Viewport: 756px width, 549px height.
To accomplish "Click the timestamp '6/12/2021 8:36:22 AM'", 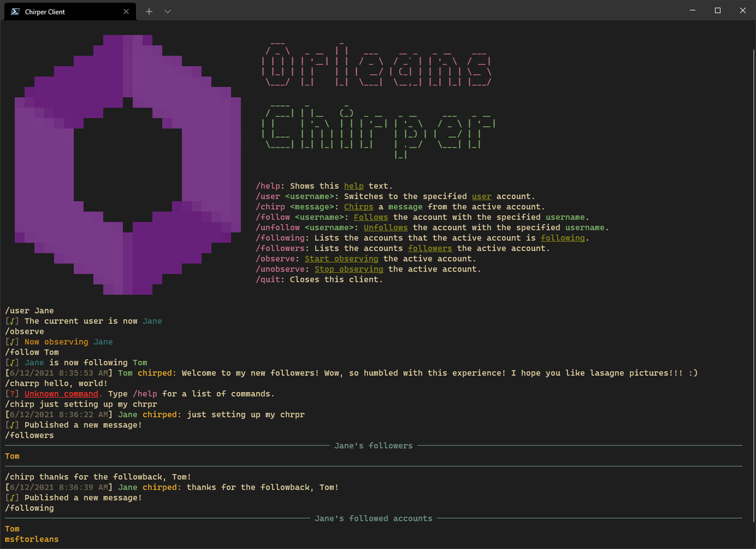I will (x=59, y=415).
